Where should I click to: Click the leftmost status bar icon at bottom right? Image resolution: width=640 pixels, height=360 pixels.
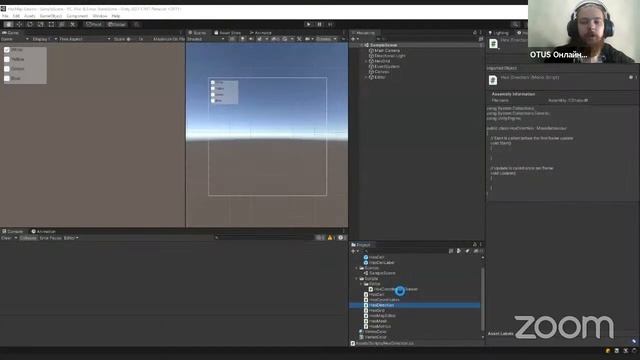608,351
